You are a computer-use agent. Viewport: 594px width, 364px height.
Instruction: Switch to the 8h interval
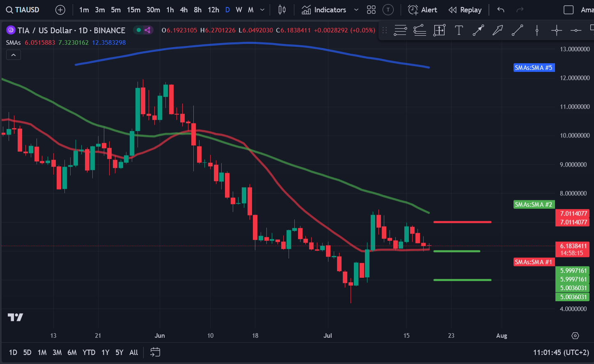[197, 10]
